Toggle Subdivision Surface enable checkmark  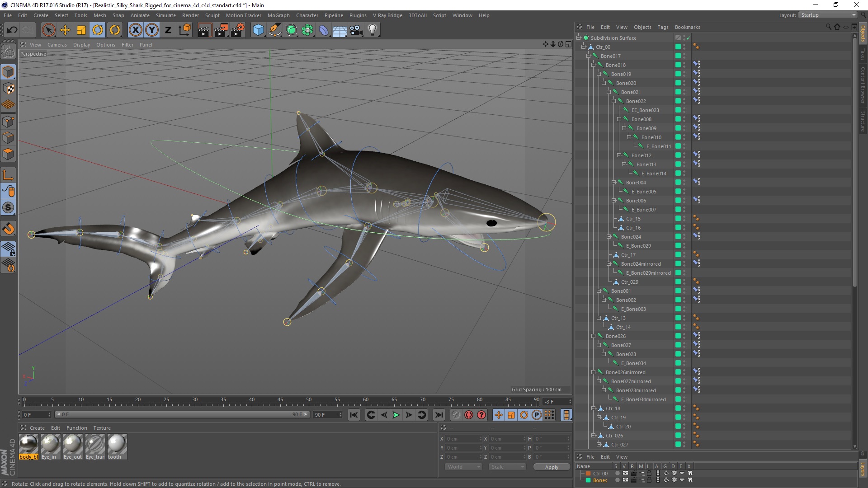(x=688, y=38)
